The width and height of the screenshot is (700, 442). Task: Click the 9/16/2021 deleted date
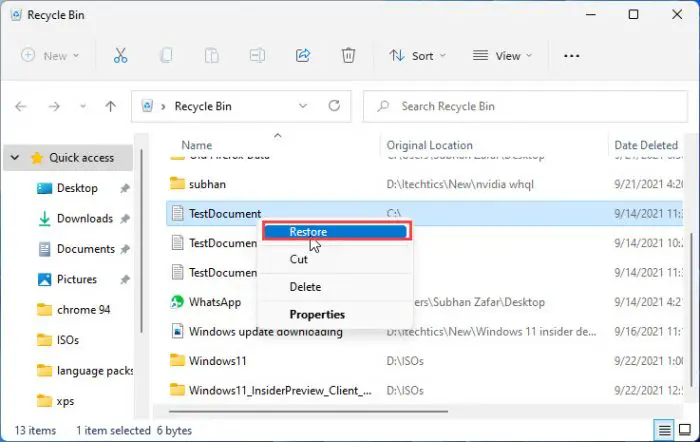click(x=648, y=332)
